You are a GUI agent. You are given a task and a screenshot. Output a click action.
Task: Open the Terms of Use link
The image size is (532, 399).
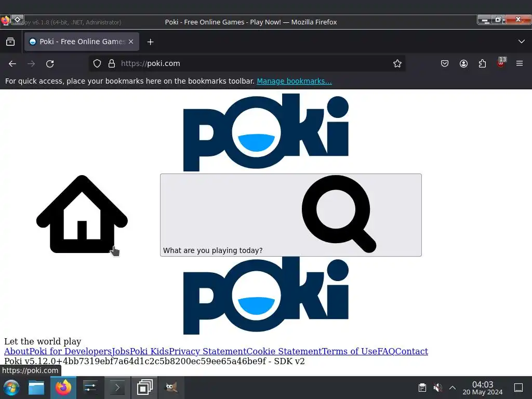click(350, 351)
